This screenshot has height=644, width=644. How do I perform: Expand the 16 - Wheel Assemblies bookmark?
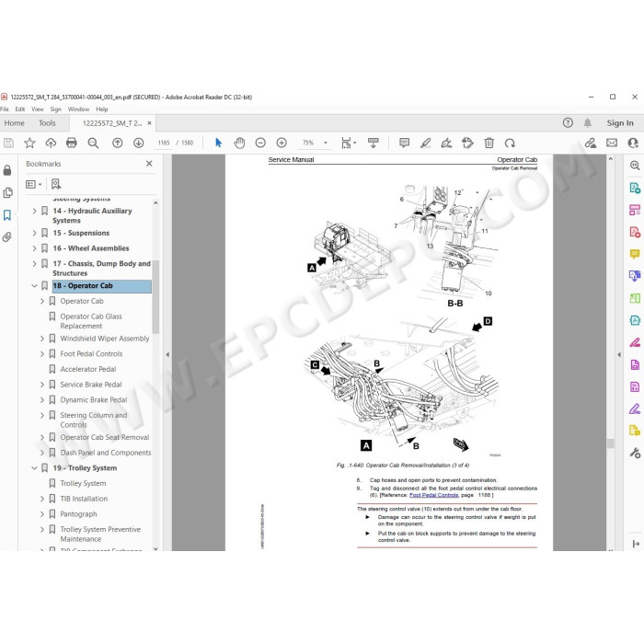click(x=35, y=248)
